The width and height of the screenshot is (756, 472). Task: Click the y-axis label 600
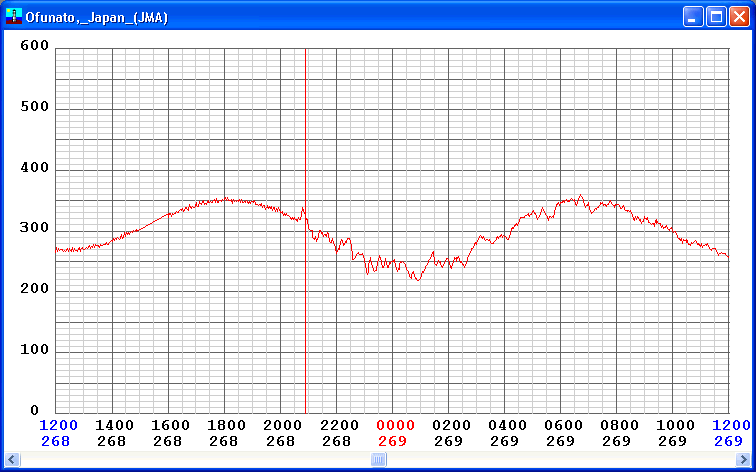tap(34, 45)
